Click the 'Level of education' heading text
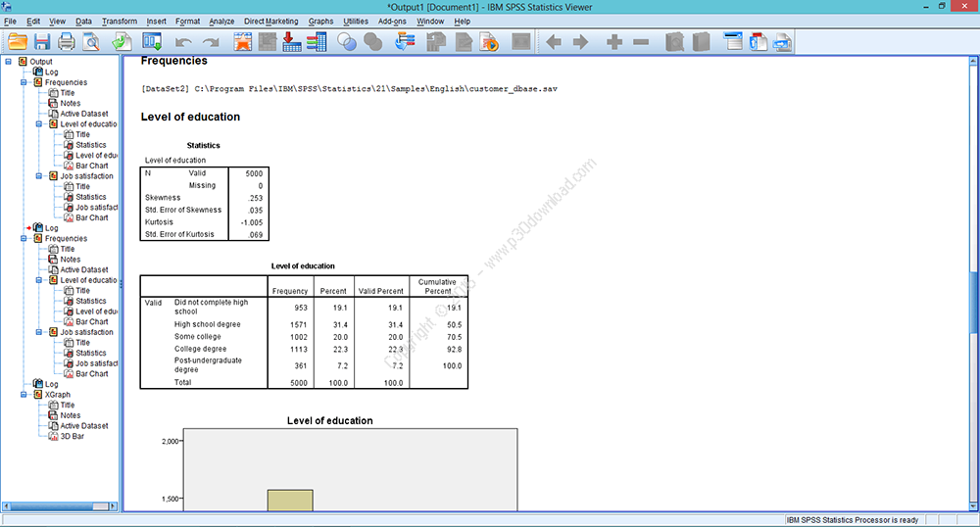The height and width of the screenshot is (527, 980). coord(190,117)
